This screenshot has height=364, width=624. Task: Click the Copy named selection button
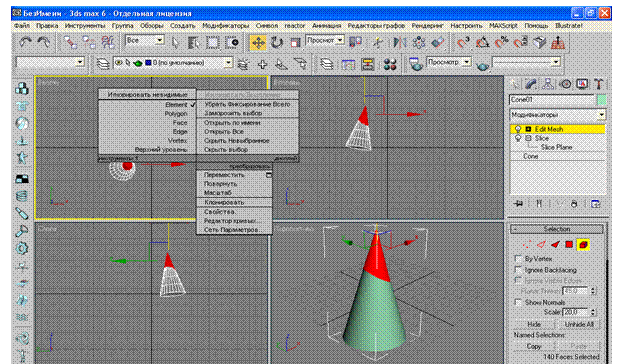point(534,346)
